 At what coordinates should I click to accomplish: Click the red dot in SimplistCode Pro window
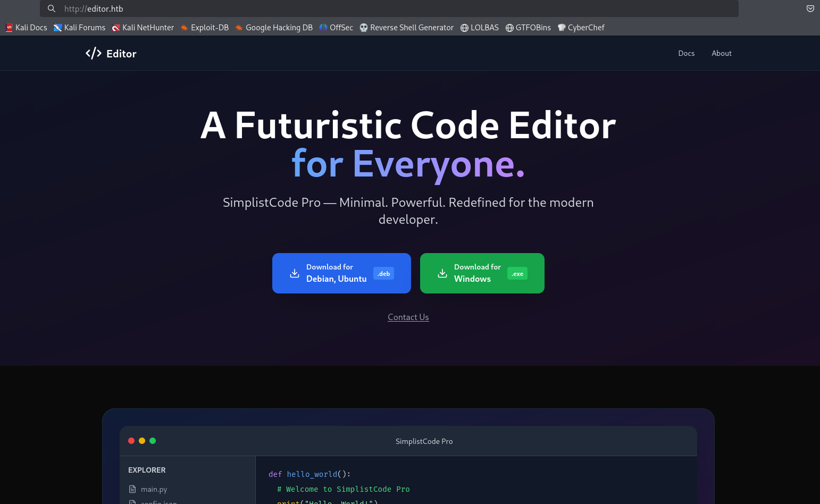point(131,441)
